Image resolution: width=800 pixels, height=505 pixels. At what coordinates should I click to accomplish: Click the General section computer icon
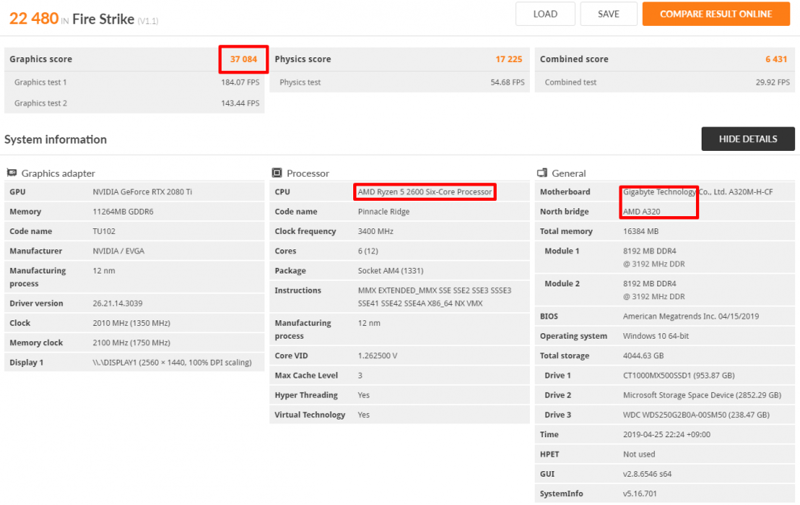[x=542, y=173]
